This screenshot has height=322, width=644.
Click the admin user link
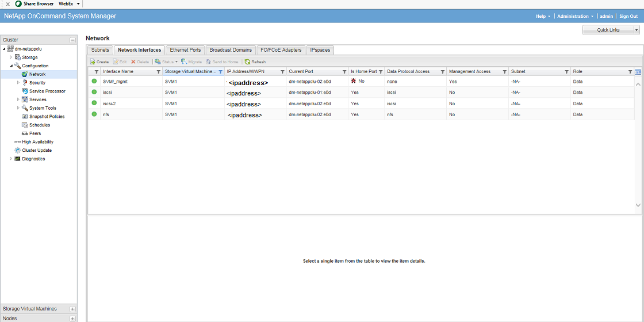point(606,17)
